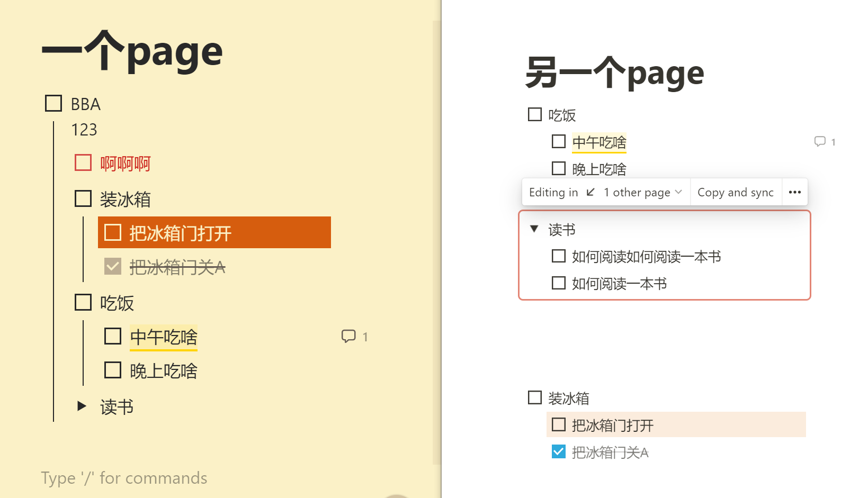
Task: Click the 另一个page title
Action: [x=614, y=73]
